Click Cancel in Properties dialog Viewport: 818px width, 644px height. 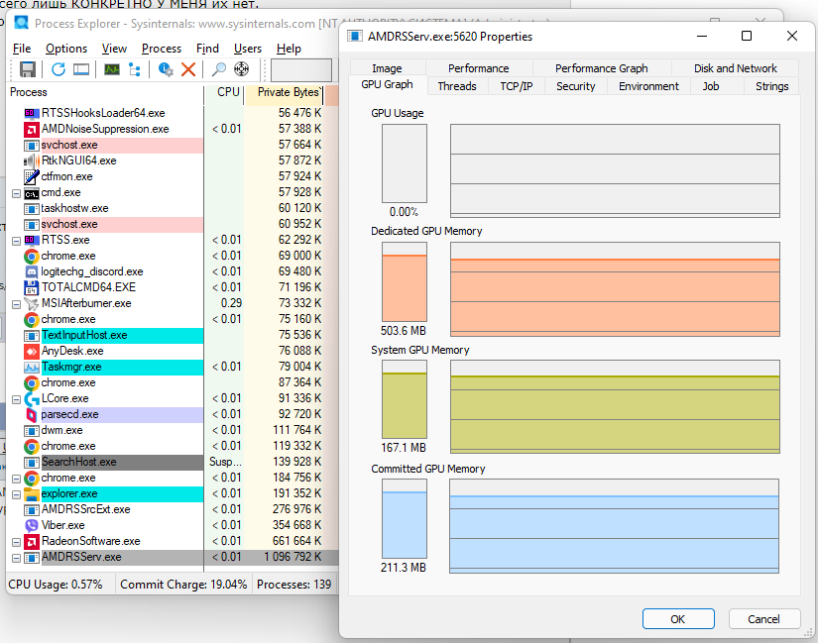[x=763, y=619]
